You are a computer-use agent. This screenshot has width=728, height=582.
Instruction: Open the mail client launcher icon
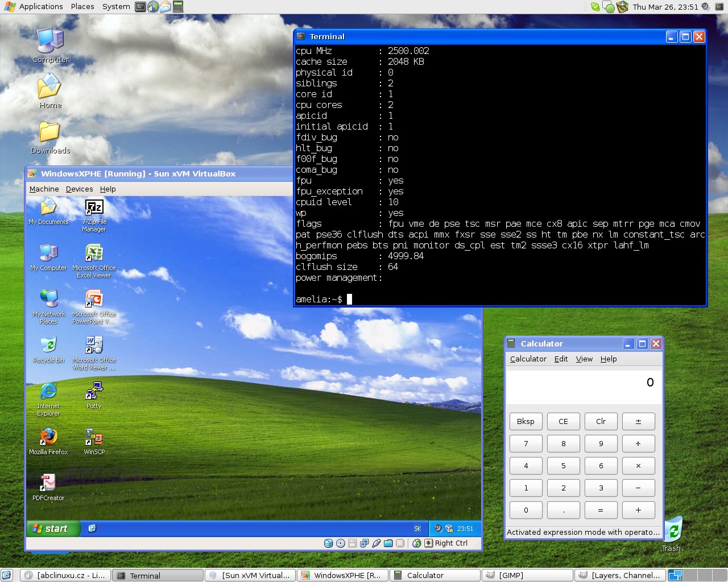166,7
